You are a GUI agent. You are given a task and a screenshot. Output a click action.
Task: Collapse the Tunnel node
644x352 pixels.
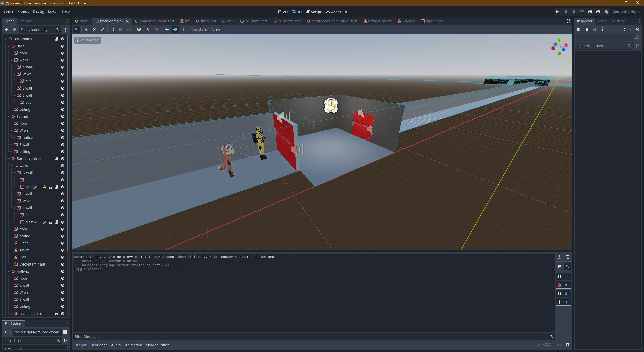[9, 116]
